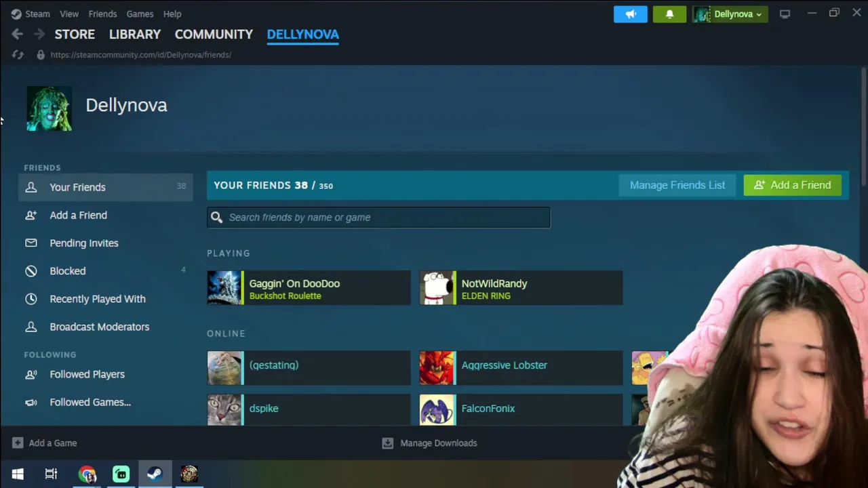Open dspike friend card

(309, 410)
